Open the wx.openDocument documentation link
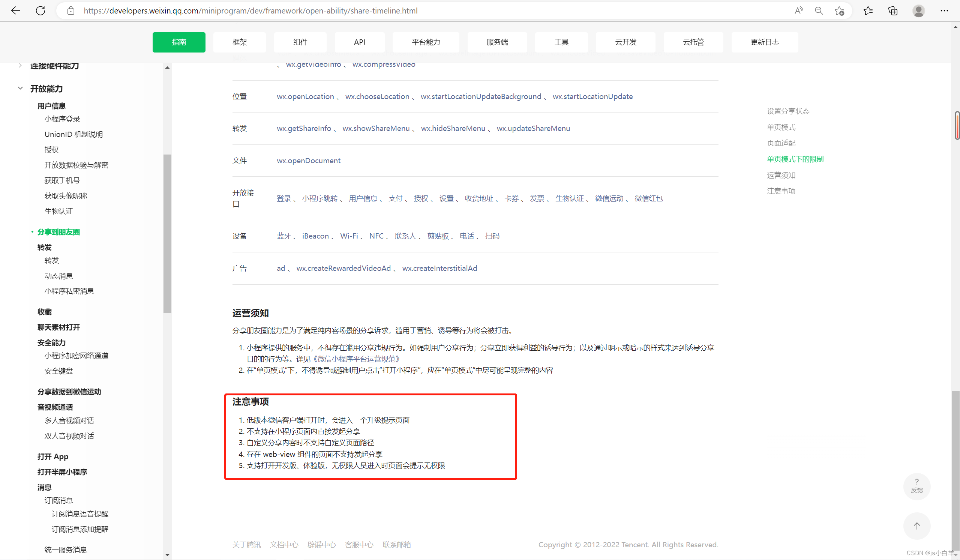Image resolution: width=960 pixels, height=560 pixels. (308, 161)
